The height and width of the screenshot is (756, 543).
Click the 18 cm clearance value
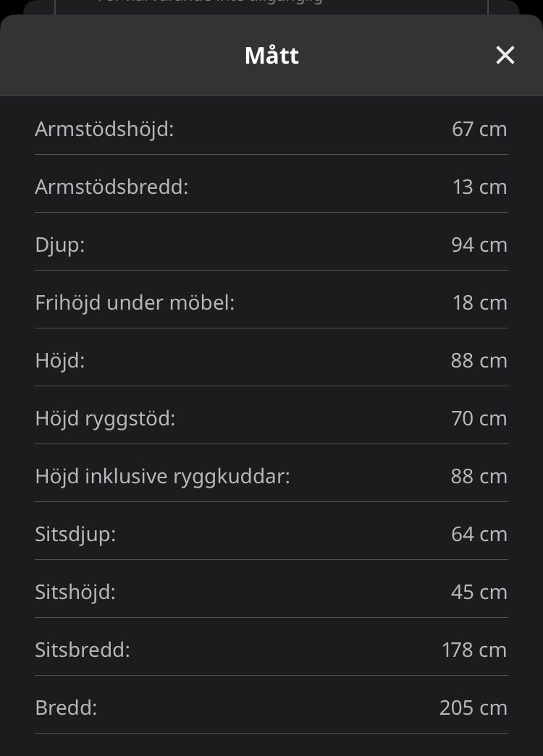click(x=479, y=303)
